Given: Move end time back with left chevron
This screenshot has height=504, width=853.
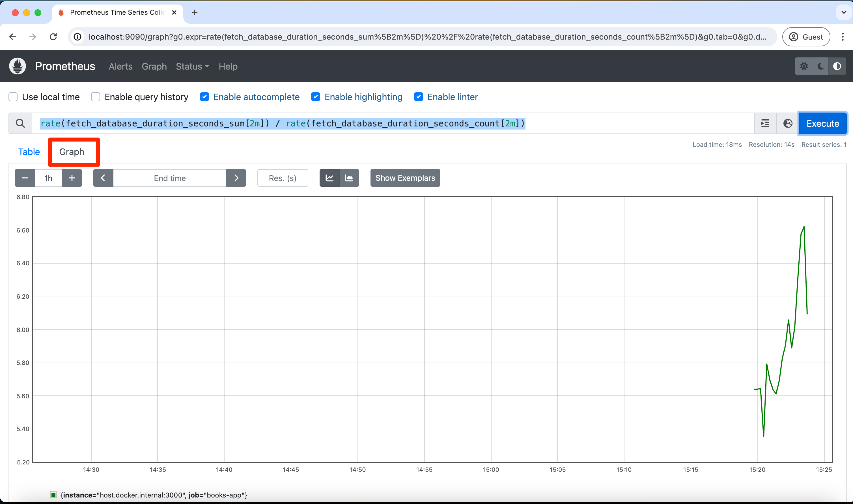Looking at the screenshot, I should click(103, 178).
